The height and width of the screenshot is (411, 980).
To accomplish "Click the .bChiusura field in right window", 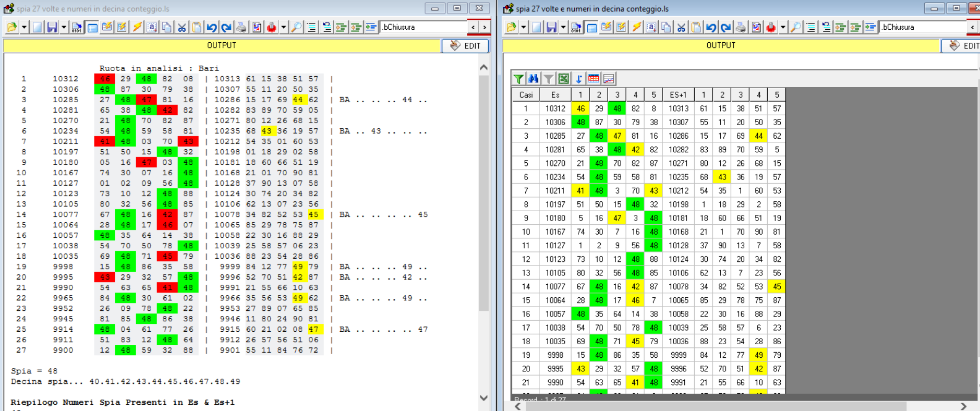I will (923, 27).
